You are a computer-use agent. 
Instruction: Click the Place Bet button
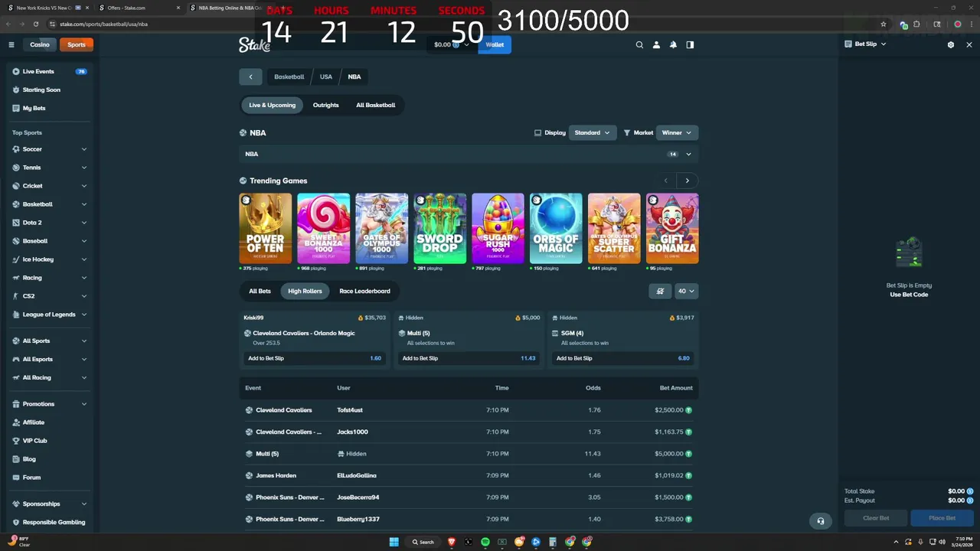pos(942,518)
